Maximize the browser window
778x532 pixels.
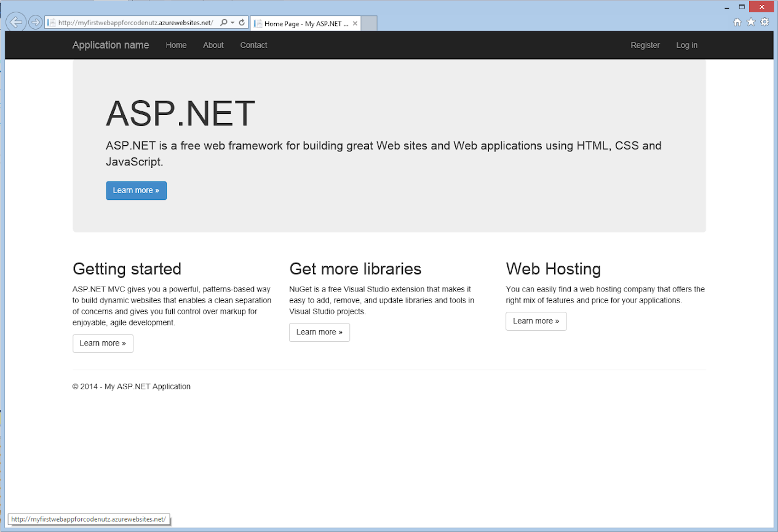742,7
